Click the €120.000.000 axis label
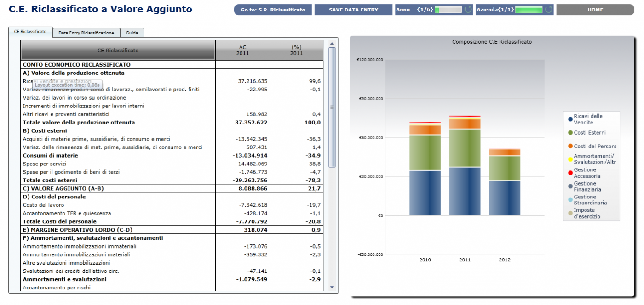 (370, 60)
